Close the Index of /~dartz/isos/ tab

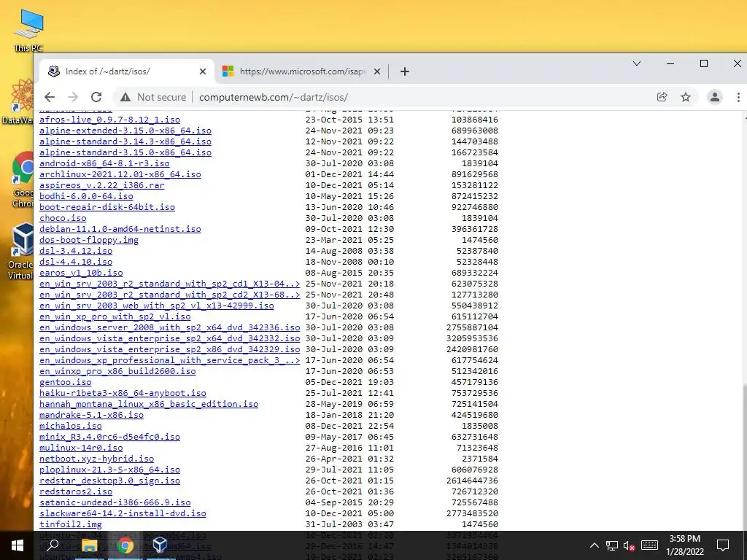point(203,71)
